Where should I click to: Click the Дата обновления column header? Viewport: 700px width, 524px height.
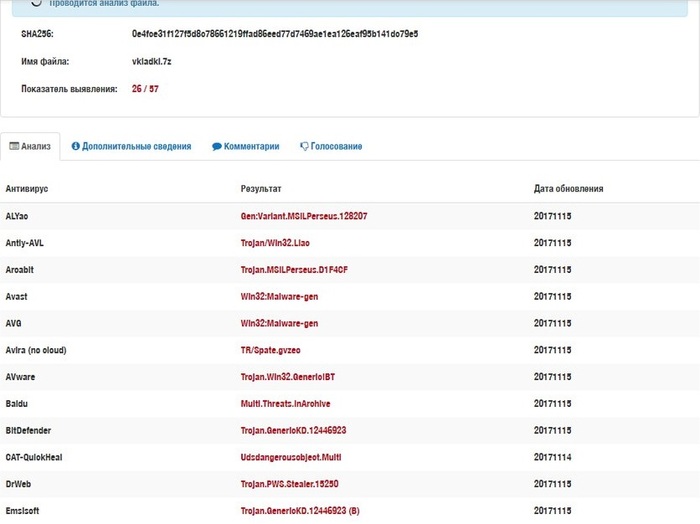[x=568, y=188]
